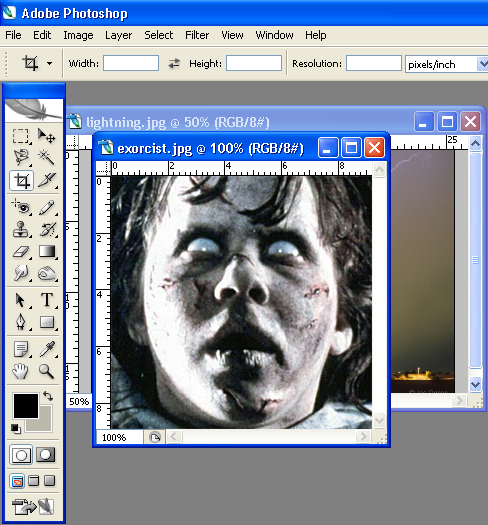This screenshot has width=488, height=525.
Task: Switch to Full Screen with menu bar
Action: click(33, 481)
